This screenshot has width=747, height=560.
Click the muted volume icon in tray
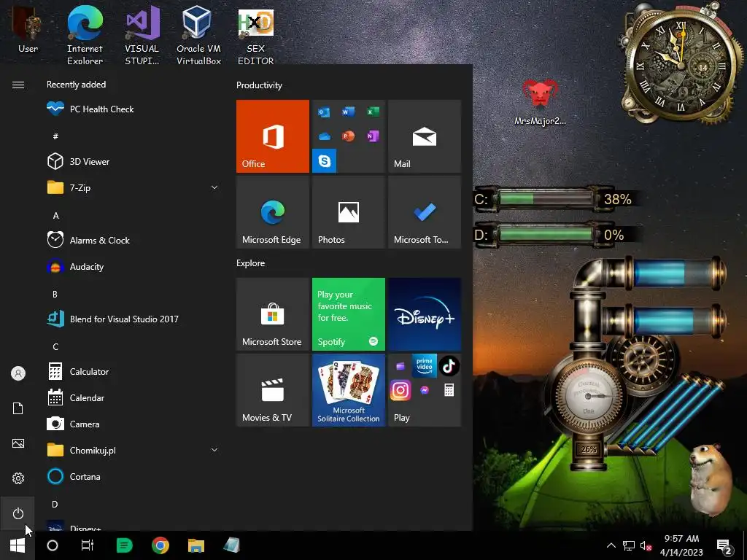[646, 545]
